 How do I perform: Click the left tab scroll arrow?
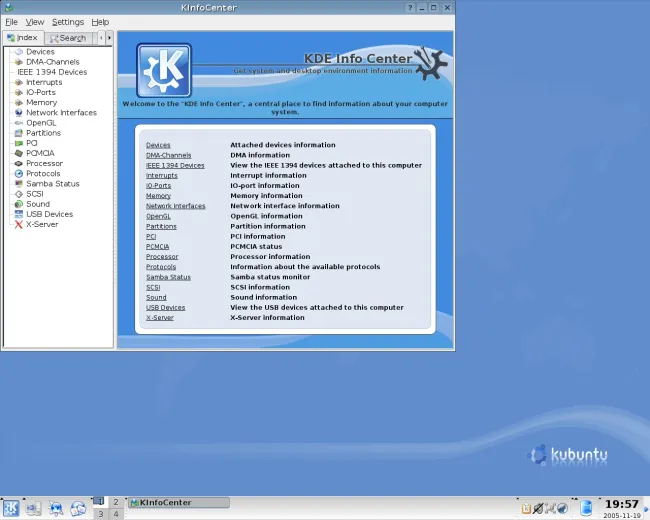tap(101, 38)
